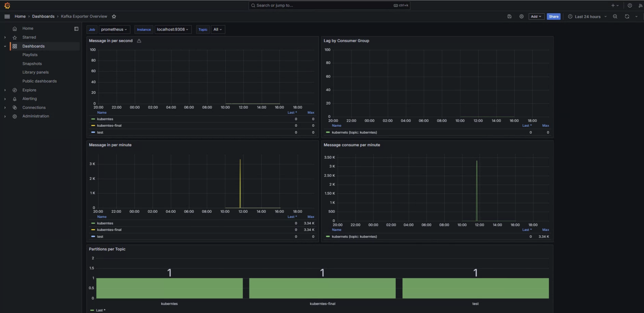644x313 pixels.
Task: Toggle kubernets series in Lag by Consumer Group
Action: (x=354, y=132)
